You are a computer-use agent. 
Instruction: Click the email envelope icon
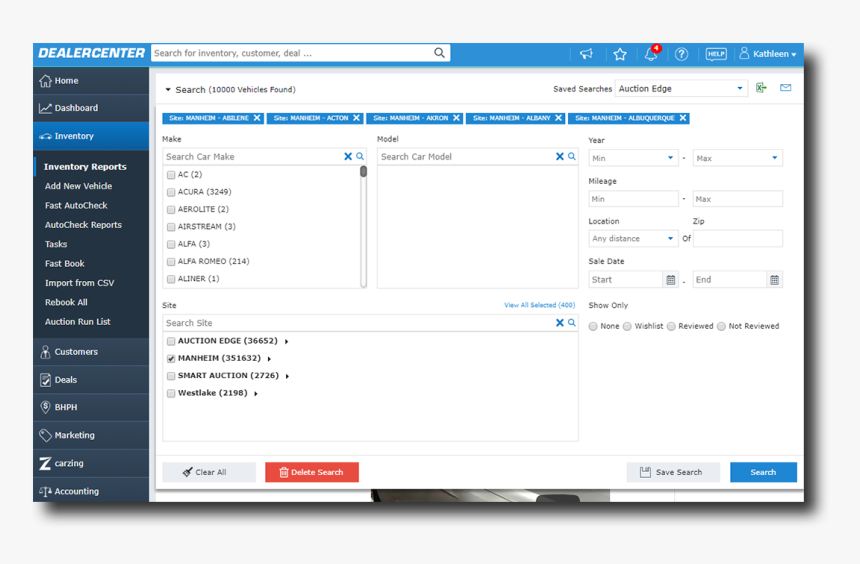click(x=785, y=88)
